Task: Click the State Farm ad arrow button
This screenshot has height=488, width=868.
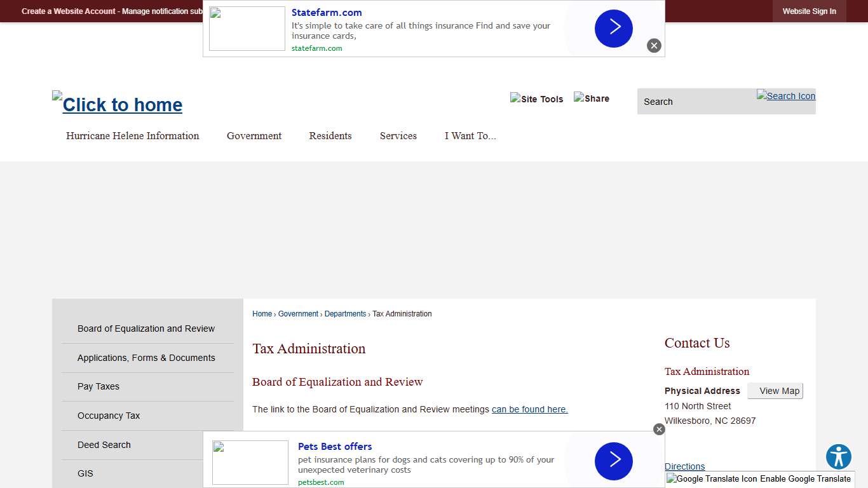Action: (613, 29)
